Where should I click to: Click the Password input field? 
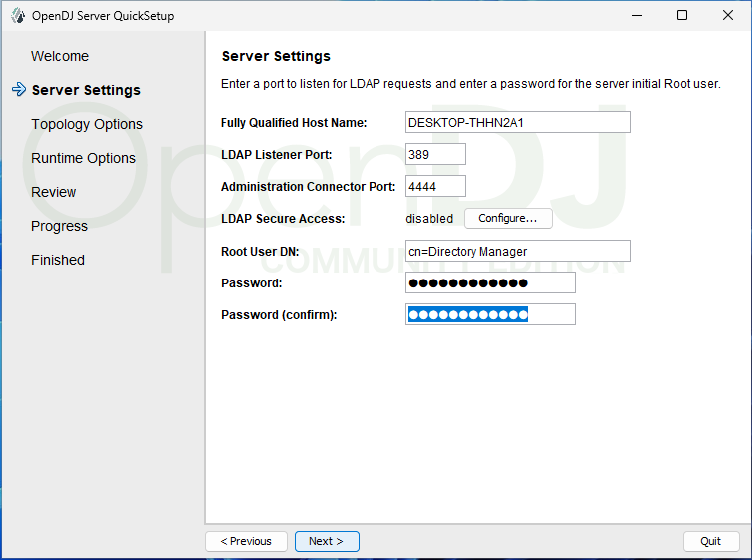point(490,282)
